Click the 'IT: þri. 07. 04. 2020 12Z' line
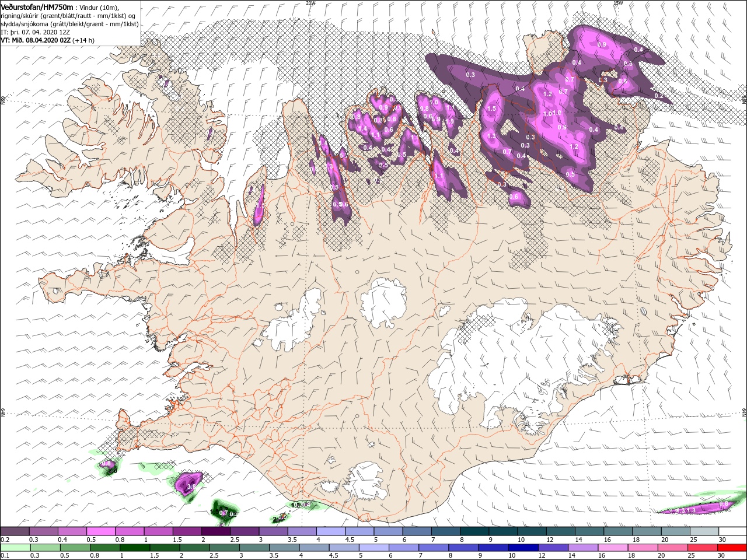This screenshot has width=747, height=560. [36, 32]
